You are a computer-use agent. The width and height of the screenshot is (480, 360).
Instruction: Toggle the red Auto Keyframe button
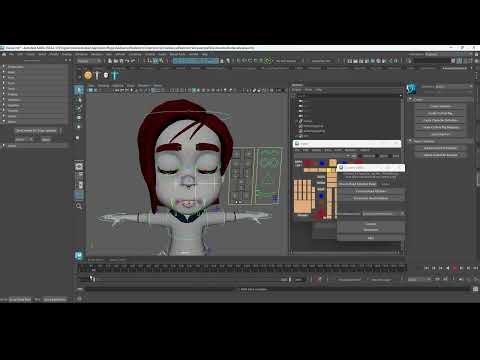point(319,279)
